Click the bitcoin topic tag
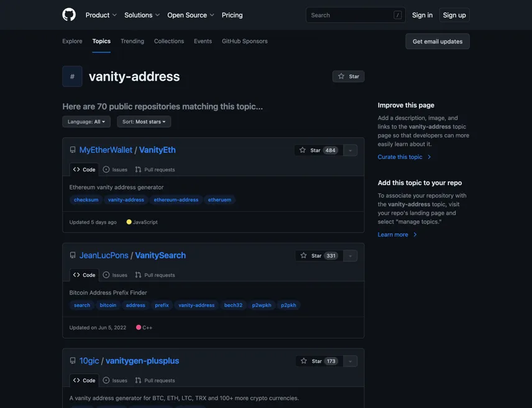The width and height of the screenshot is (532, 408). pos(108,306)
